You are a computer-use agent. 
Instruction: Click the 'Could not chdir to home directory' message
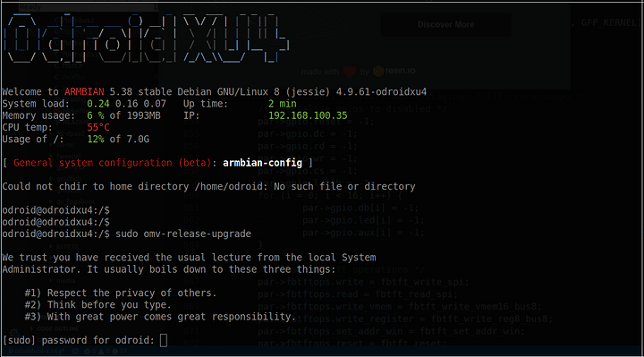208,186
